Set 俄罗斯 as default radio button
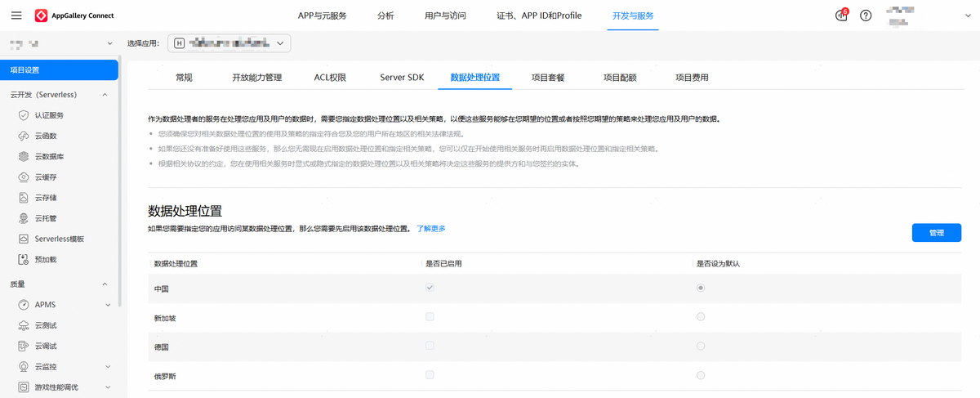Image resolution: width=980 pixels, height=398 pixels. tap(701, 375)
